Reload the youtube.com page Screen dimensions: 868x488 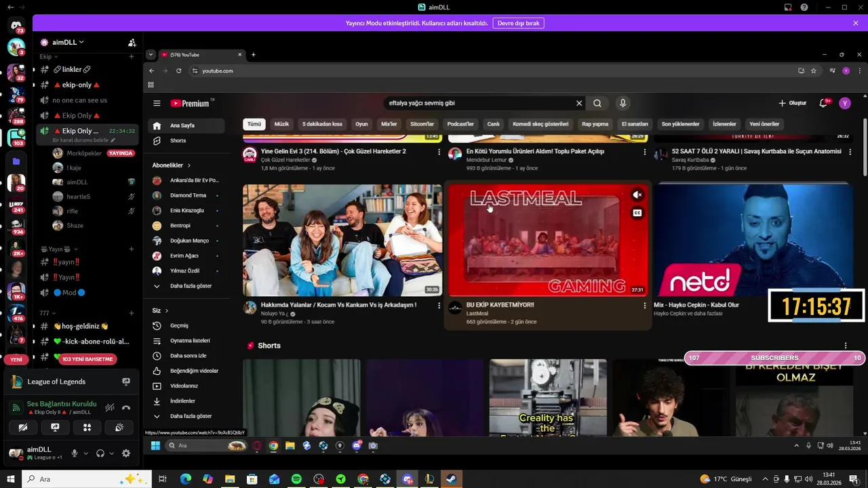[179, 70]
